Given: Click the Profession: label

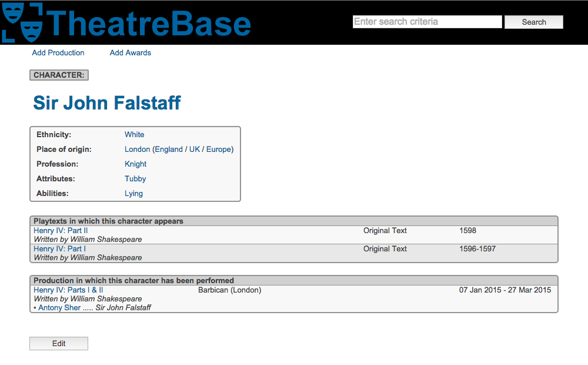Looking at the screenshot, I should pyautogui.click(x=58, y=164).
